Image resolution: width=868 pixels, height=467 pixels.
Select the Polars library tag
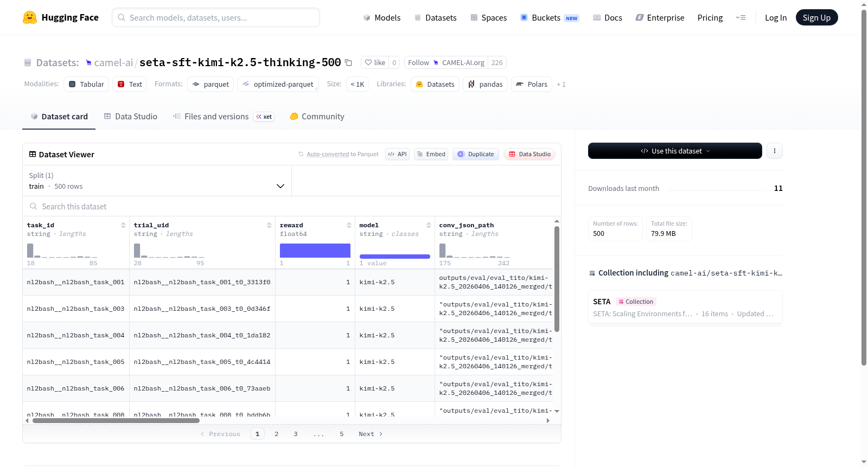coord(532,84)
